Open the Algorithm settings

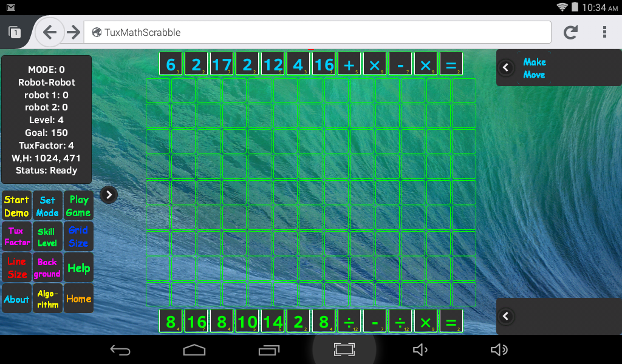[47, 298]
